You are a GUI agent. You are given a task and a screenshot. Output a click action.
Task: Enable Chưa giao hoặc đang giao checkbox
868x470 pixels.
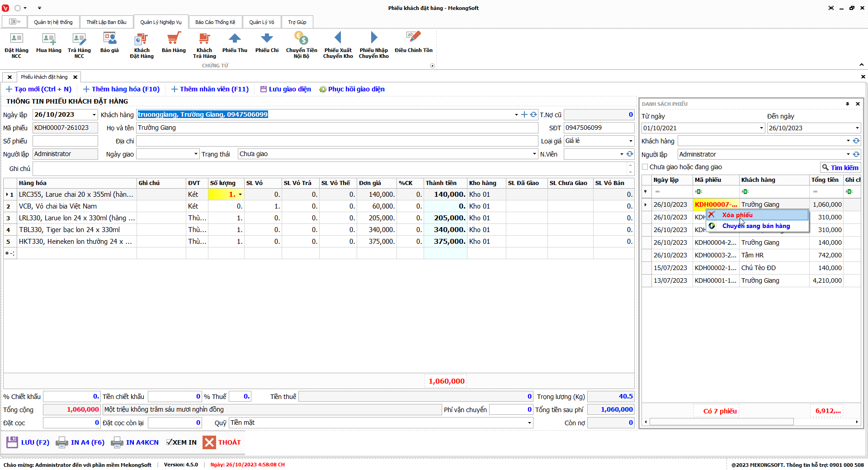coord(645,167)
